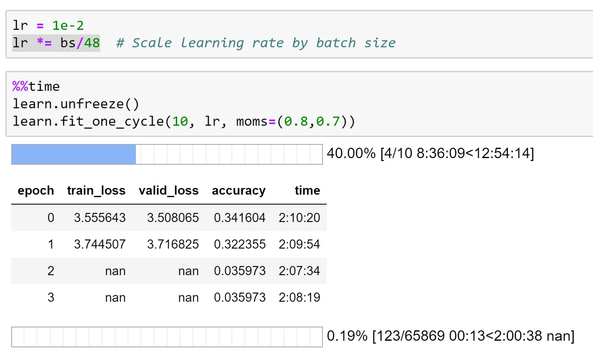The width and height of the screenshot is (593, 364).
Task: Click accuracy value 0.341604 in first row
Action: (239, 218)
